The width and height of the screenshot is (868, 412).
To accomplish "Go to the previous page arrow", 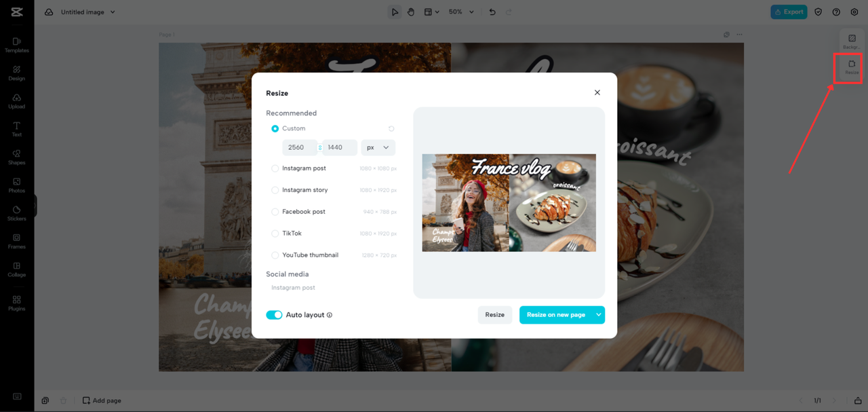I will coord(802,400).
